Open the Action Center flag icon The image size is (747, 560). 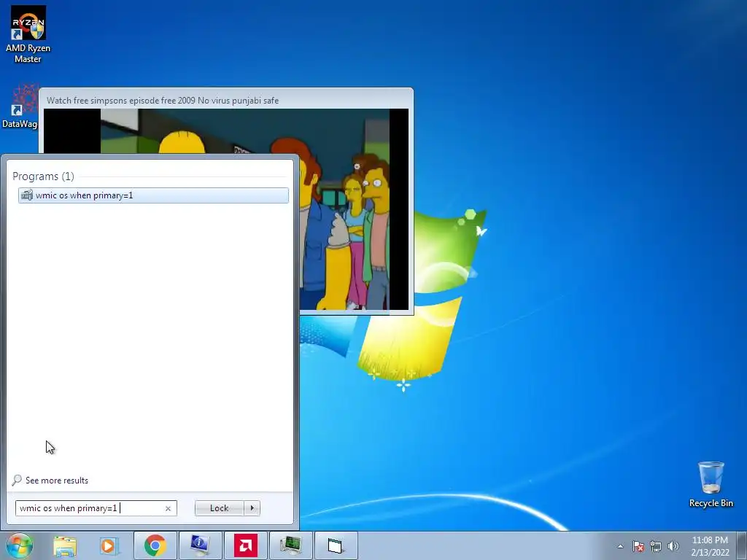[x=638, y=546]
